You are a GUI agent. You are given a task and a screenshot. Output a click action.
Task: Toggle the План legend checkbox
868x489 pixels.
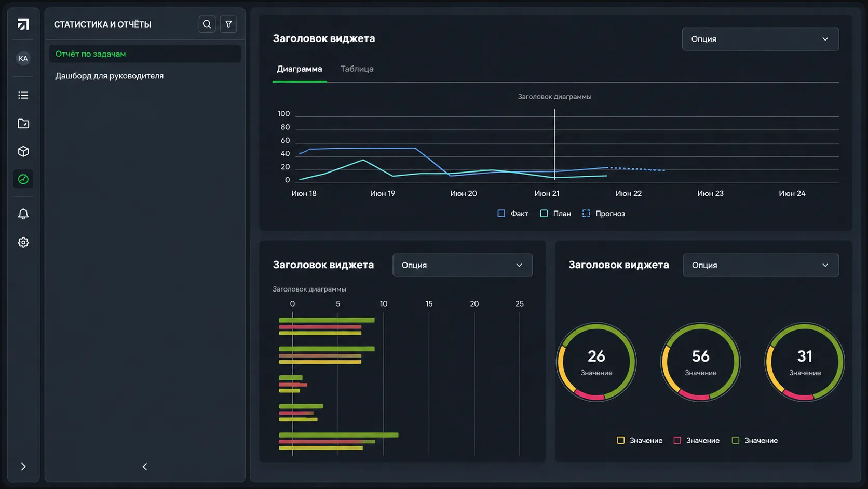tap(544, 214)
